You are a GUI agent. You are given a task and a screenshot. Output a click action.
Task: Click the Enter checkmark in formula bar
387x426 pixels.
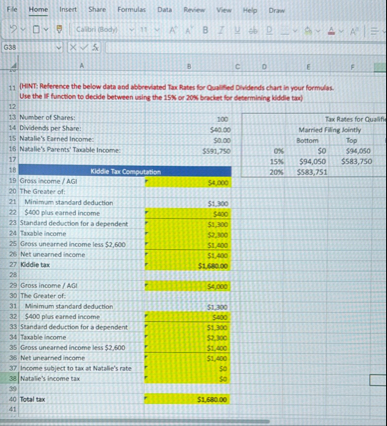click(x=84, y=47)
